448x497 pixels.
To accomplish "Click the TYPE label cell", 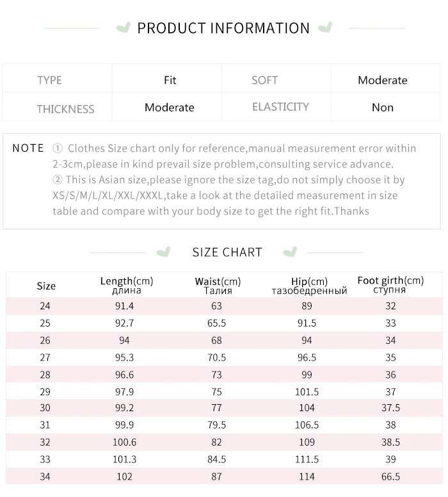I will coord(58,79).
